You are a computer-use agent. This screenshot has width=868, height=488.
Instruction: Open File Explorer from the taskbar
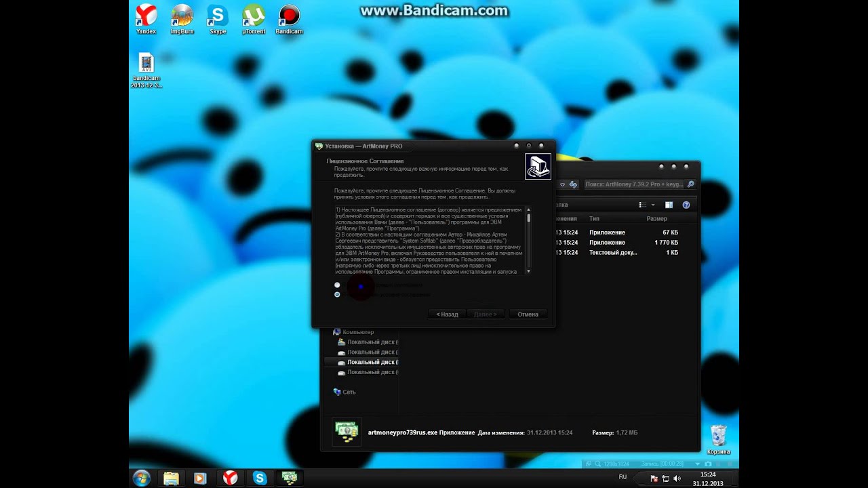click(x=171, y=479)
